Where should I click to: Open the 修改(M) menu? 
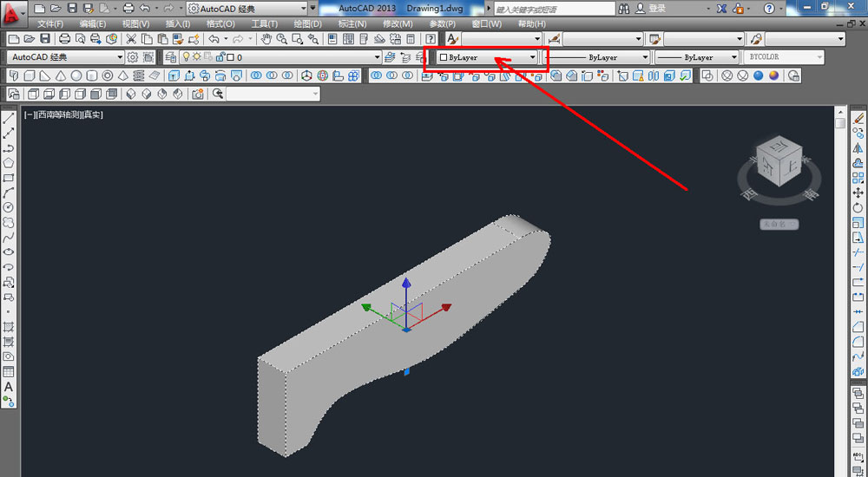coord(398,23)
